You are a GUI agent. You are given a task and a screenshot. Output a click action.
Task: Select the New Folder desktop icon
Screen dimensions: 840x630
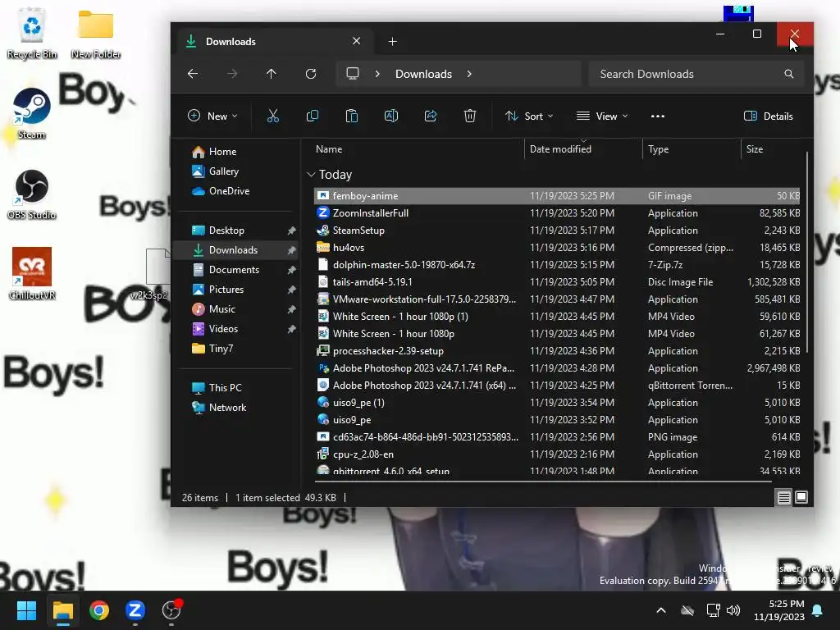96,33
